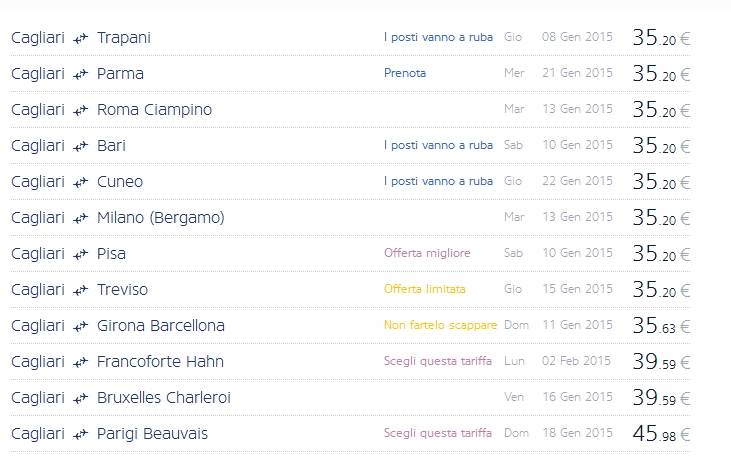The height and width of the screenshot is (460, 731).
Task: Open the Cagliari to Trapani flight offer
Action: coord(124,38)
